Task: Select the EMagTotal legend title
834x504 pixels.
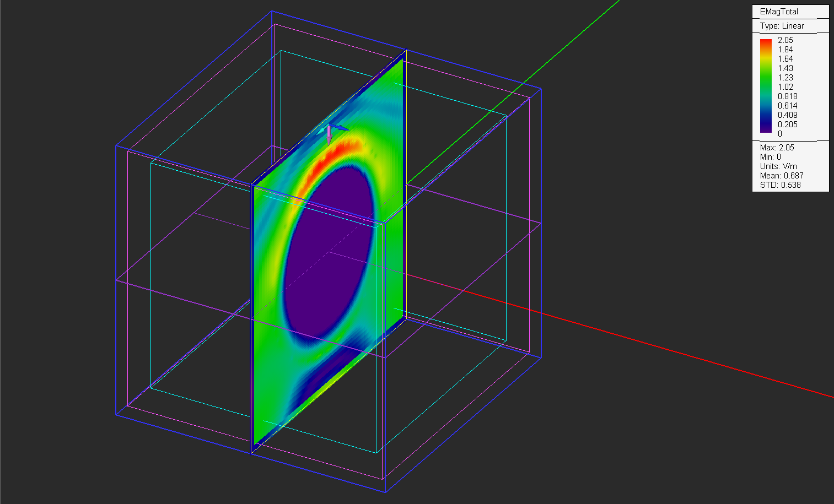Action: click(778, 12)
